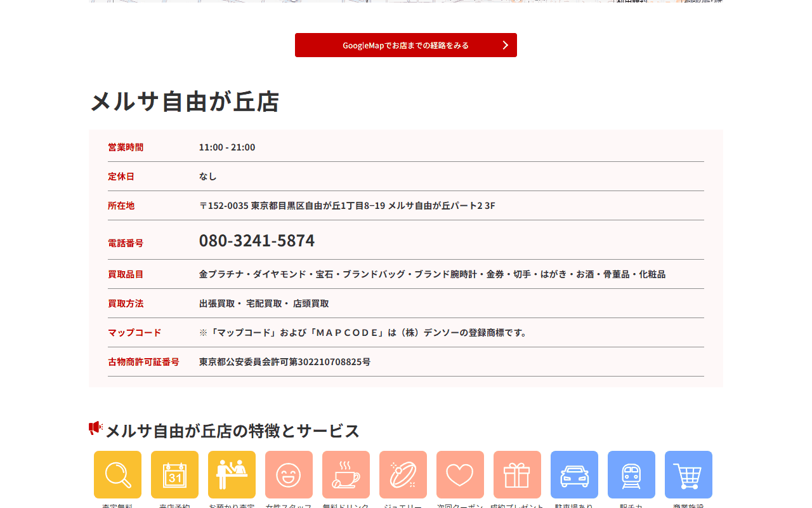Click the purchase methods text 出張買取・宅配買取・店頭買取
The image size is (812, 508).
tap(264, 304)
